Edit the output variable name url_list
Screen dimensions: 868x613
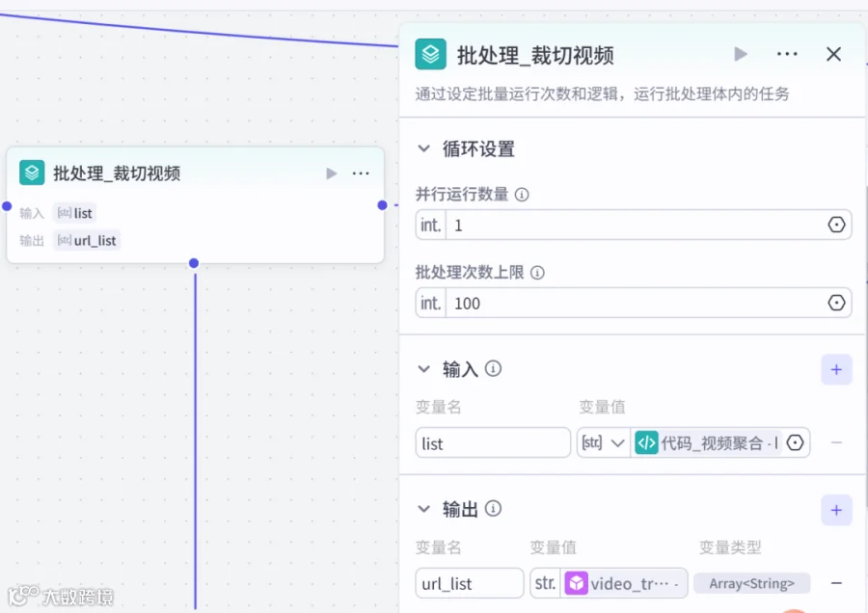click(470, 583)
